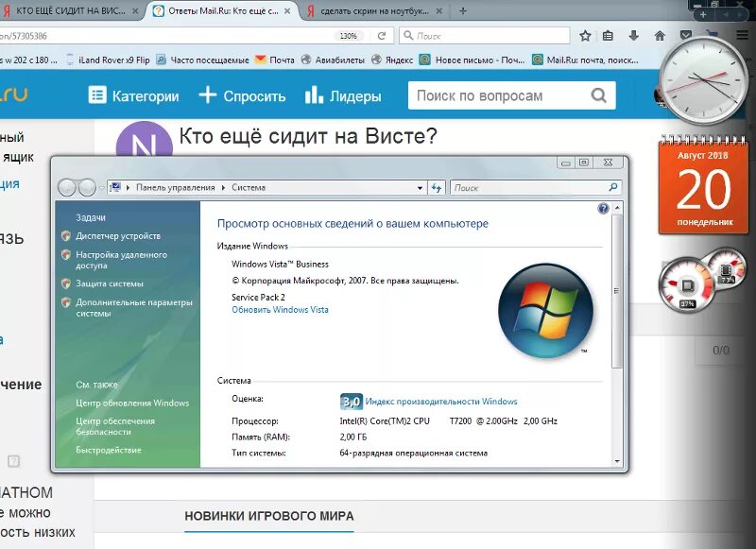Open the Downloads arrow icon
This screenshot has height=549, width=756.
point(633,36)
